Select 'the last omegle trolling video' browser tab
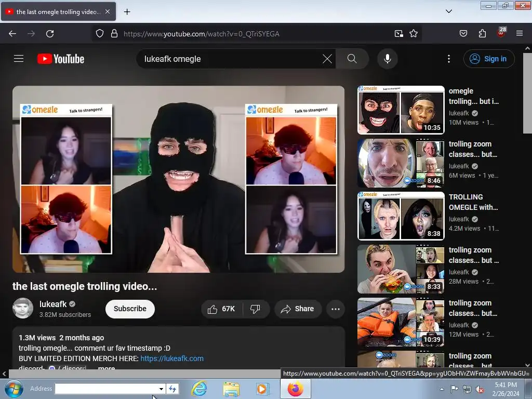The height and width of the screenshot is (399, 532). point(58,12)
